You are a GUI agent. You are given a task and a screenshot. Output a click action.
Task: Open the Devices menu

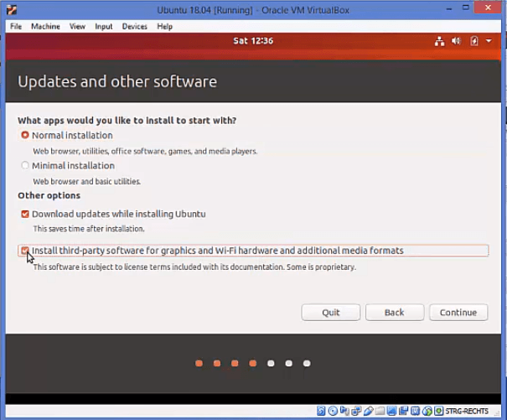134,26
